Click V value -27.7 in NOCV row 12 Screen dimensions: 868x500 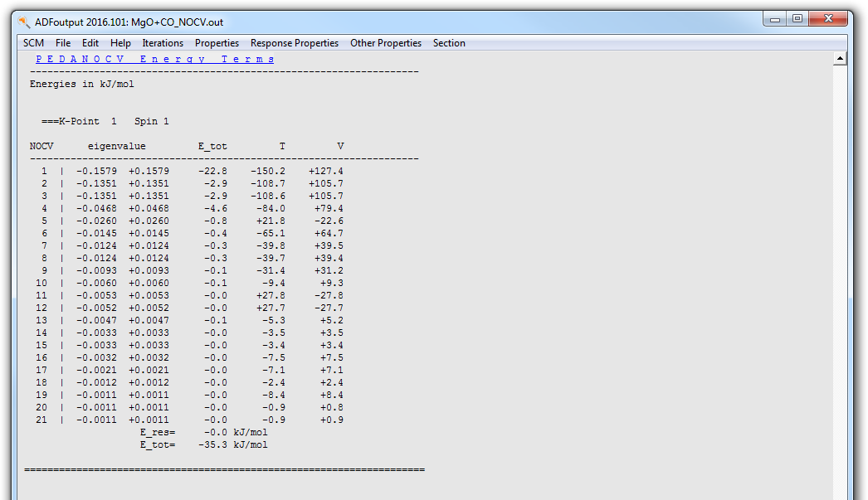(x=329, y=308)
